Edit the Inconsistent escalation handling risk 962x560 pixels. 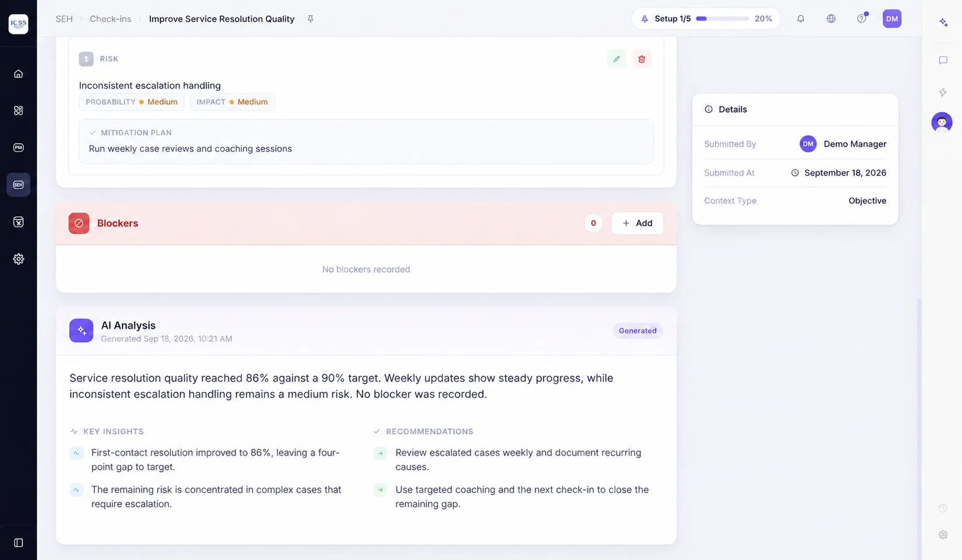[617, 59]
